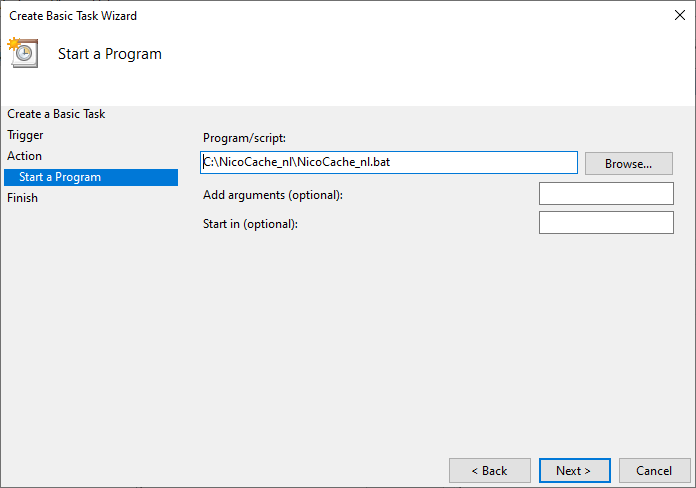Click the Task Scheduler clock wizard icon
The image size is (696, 488).
pyautogui.click(x=23, y=52)
